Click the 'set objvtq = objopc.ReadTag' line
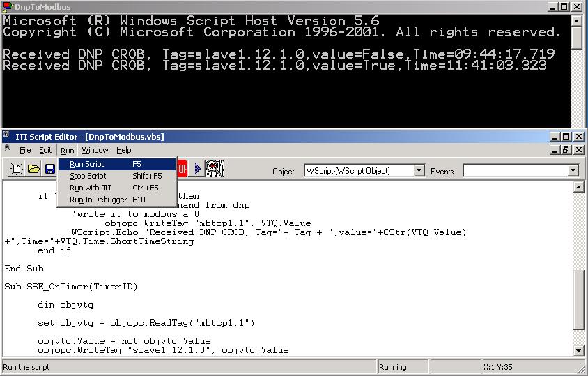 [x=146, y=323]
